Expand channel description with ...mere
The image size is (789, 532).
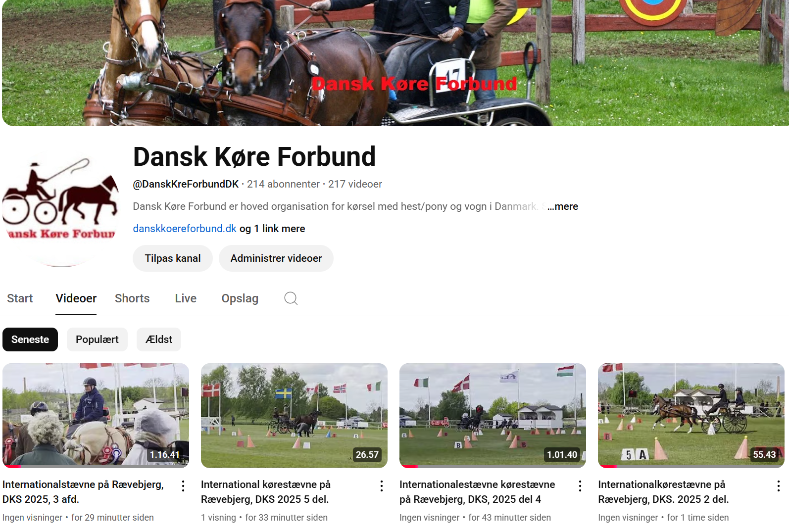coord(563,206)
